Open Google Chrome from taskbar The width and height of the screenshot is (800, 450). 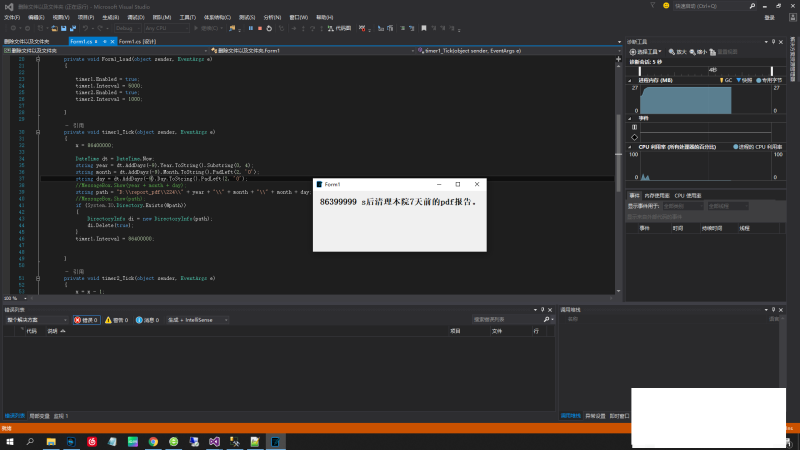pyautogui.click(x=153, y=441)
